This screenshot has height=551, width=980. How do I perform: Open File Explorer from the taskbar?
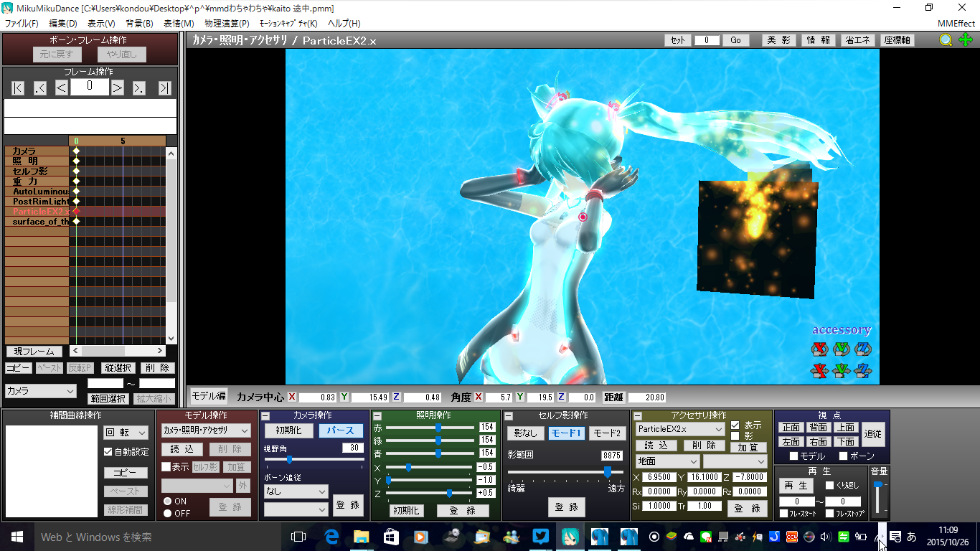[x=361, y=536]
